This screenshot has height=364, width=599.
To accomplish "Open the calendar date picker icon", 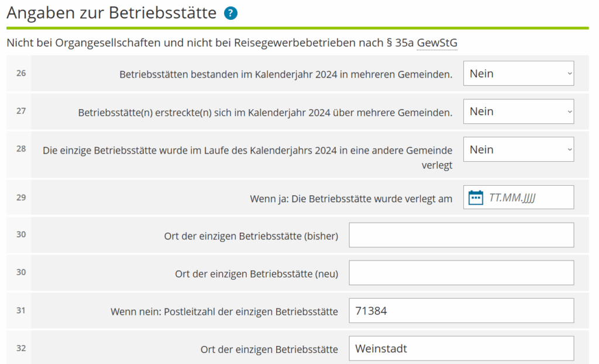I will click(476, 198).
